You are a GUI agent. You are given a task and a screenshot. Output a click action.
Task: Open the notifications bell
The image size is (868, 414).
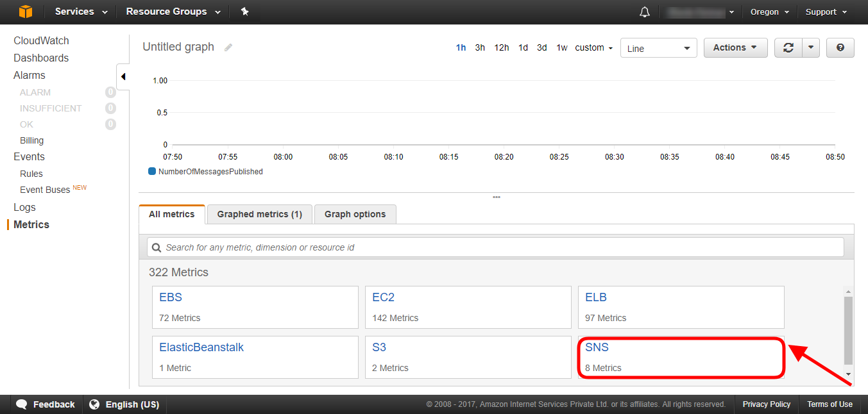click(x=645, y=12)
